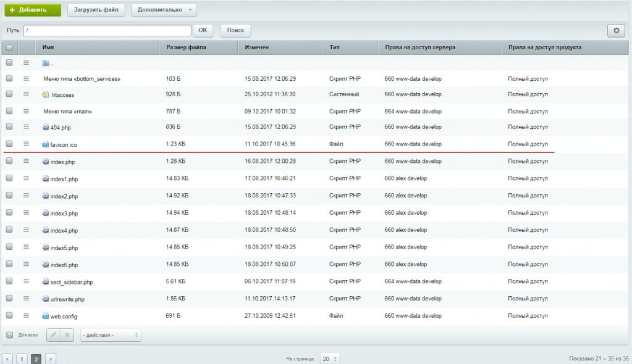The width and height of the screenshot is (632, 364).
Task: Click the hamburger action menu for index.php
Action: point(27,161)
